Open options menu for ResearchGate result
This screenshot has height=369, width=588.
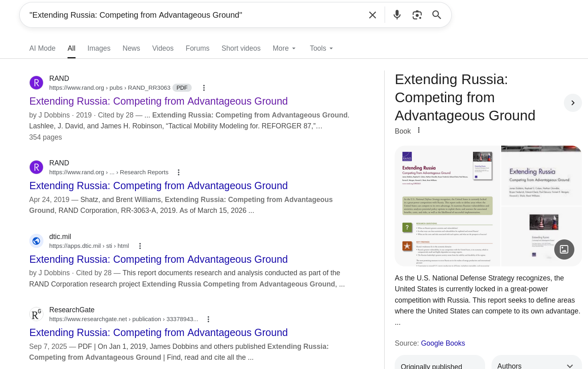click(208, 319)
